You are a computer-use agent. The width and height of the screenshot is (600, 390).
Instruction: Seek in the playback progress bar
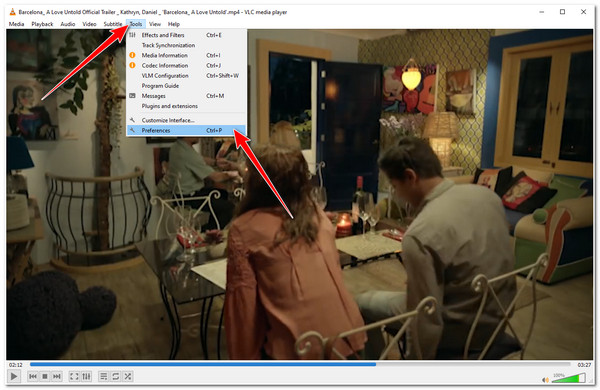click(300, 365)
